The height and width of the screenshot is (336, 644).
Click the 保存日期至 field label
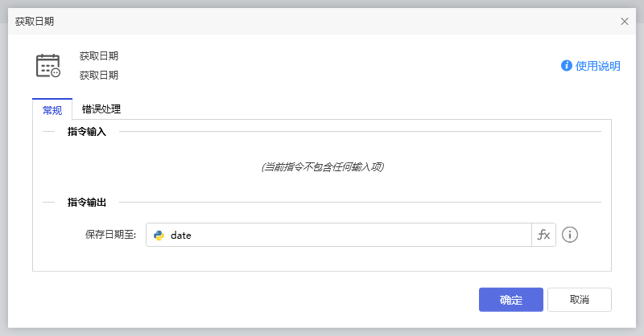tap(110, 236)
